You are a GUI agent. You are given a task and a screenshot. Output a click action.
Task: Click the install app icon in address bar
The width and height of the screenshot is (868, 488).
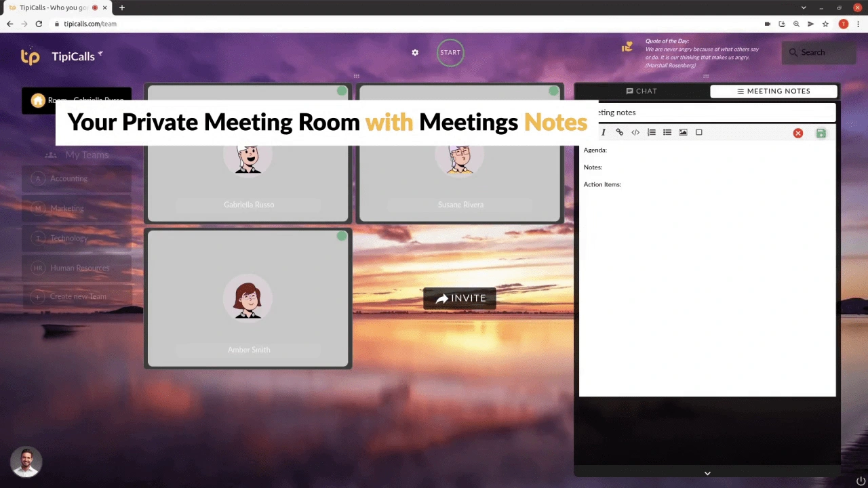click(782, 24)
